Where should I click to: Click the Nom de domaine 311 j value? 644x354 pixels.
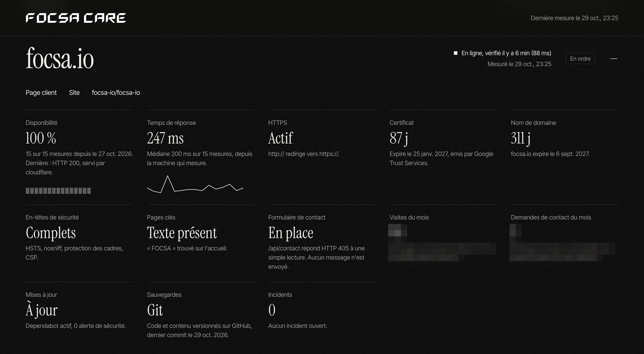(520, 138)
